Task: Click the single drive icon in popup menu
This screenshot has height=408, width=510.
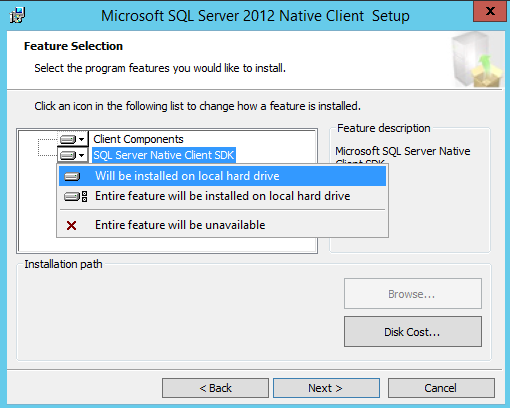Action: point(72,176)
